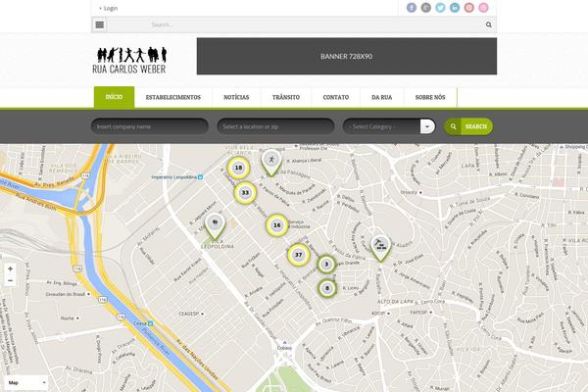The width and height of the screenshot is (588, 392).
Task: Zoom in the map with plus
Action: click(10, 269)
